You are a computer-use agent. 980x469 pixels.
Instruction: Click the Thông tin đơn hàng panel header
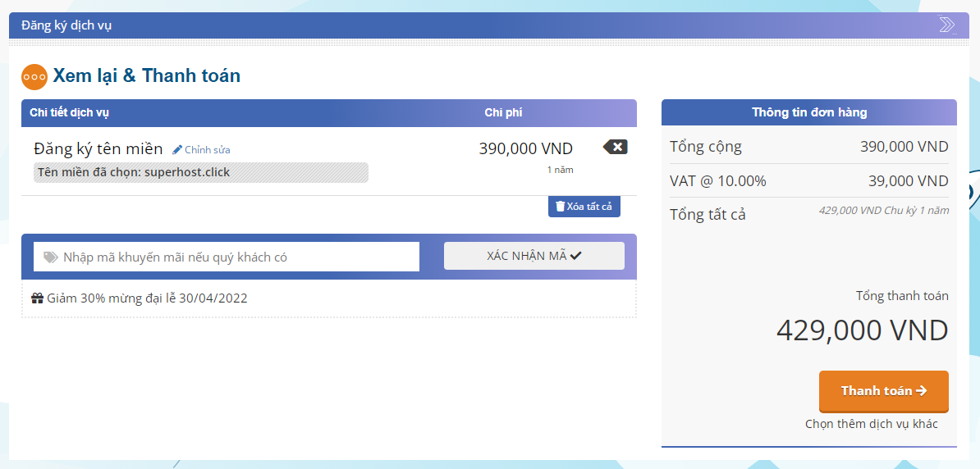pos(808,113)
